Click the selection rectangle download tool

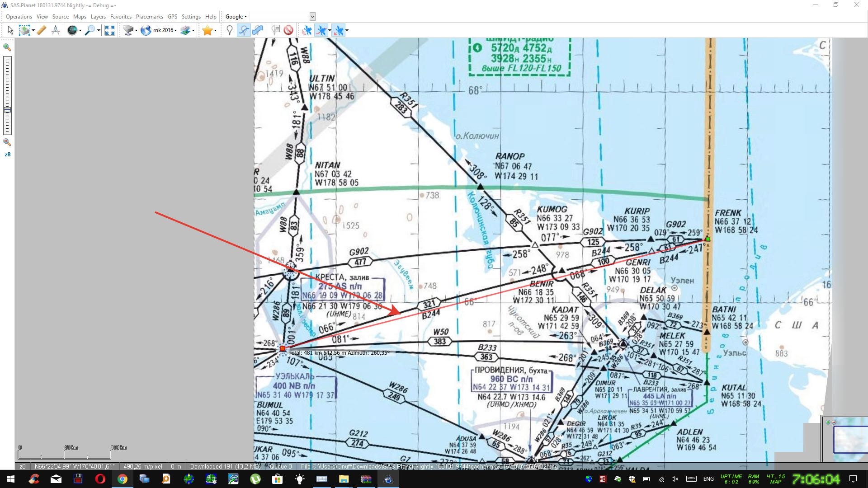(24, 30)
